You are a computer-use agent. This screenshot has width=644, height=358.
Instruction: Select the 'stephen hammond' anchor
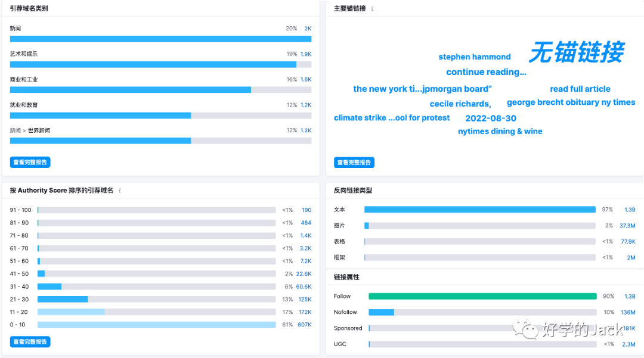(x=475, y=57)
